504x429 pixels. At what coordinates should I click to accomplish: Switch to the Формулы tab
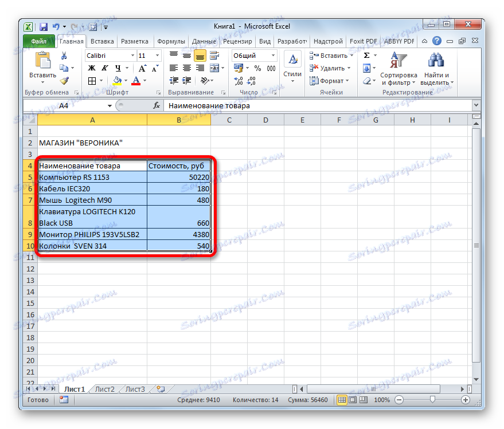pos(171,41)
